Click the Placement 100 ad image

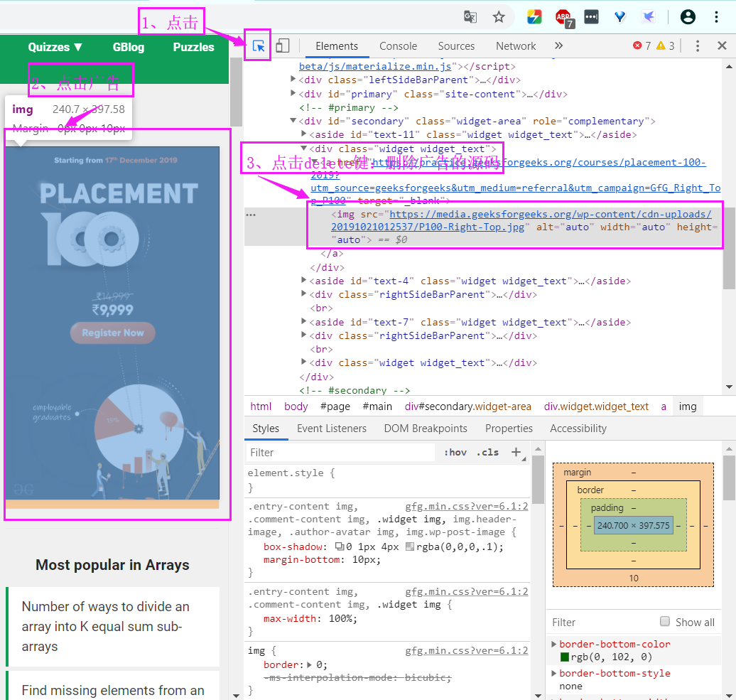(x=112, y=324)
